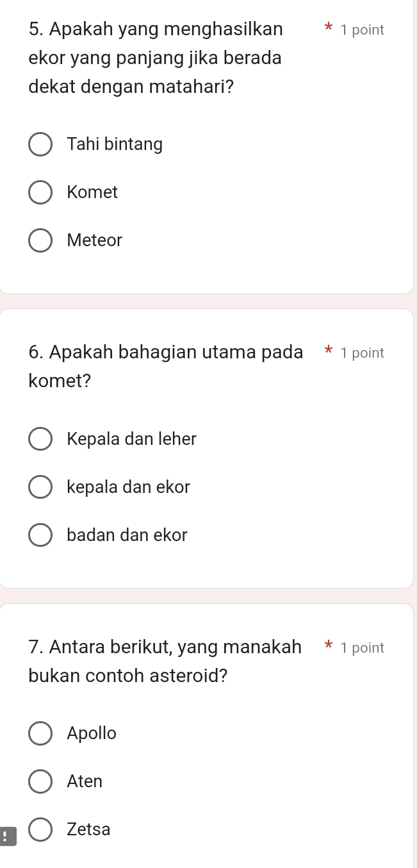Click the Aten label text

85,781
